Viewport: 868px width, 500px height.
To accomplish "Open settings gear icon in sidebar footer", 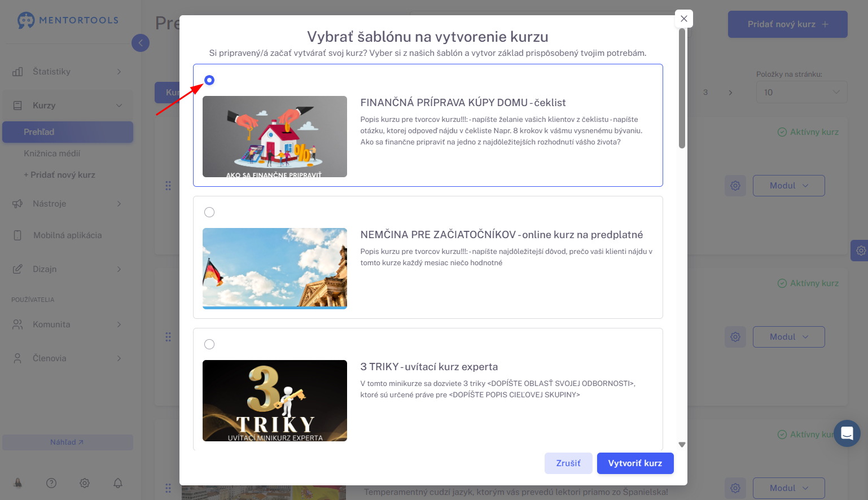I will (x=85, y=483).
